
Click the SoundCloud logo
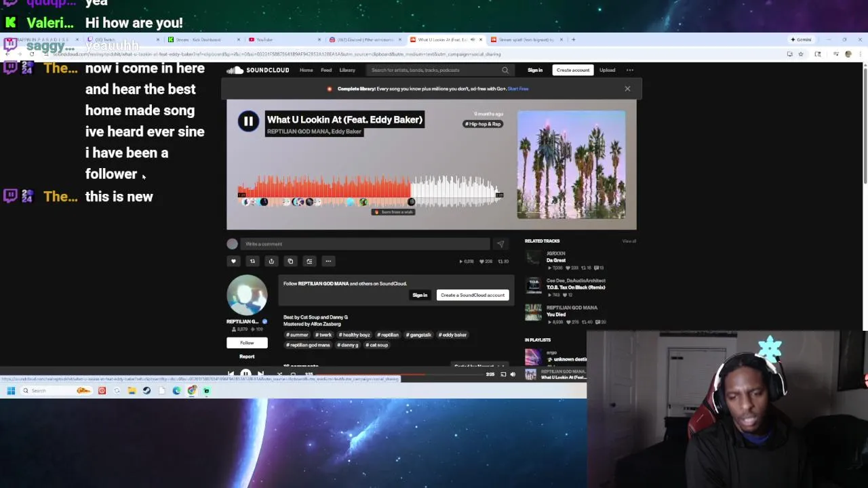point(258,70)
